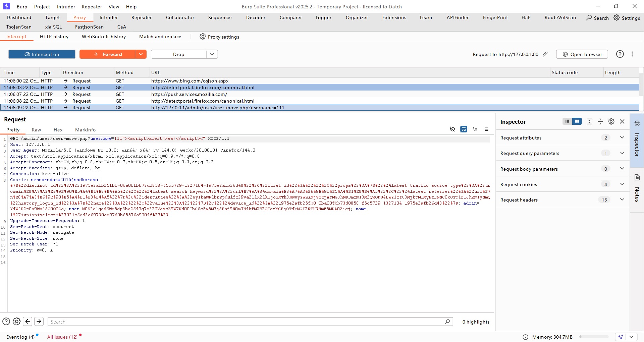The width and height of the screenshot is (644, 342).
Task: Go to the previous search match arrow
Action: [x=28, y=322]
